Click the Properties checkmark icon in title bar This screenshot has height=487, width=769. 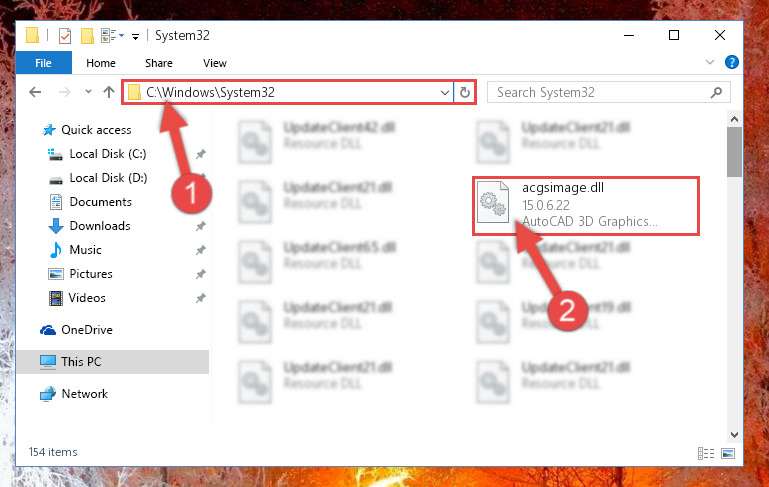65,36
